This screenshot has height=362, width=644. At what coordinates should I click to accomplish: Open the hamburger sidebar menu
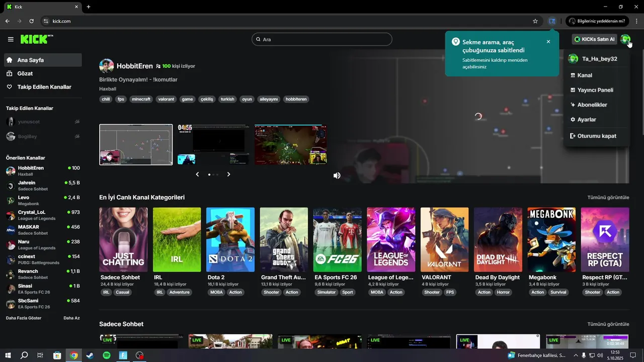pyautogui.click(x=11, y=39)
